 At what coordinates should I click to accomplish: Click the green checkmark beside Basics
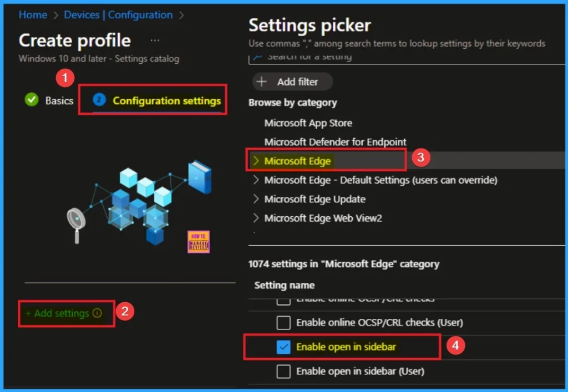32,100
